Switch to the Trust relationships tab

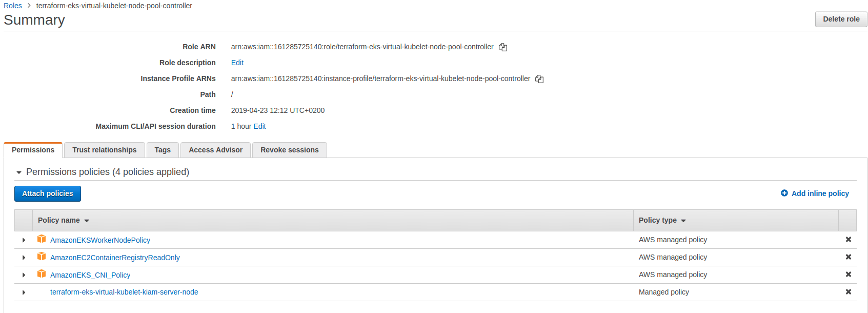click(x=104, y=150)
